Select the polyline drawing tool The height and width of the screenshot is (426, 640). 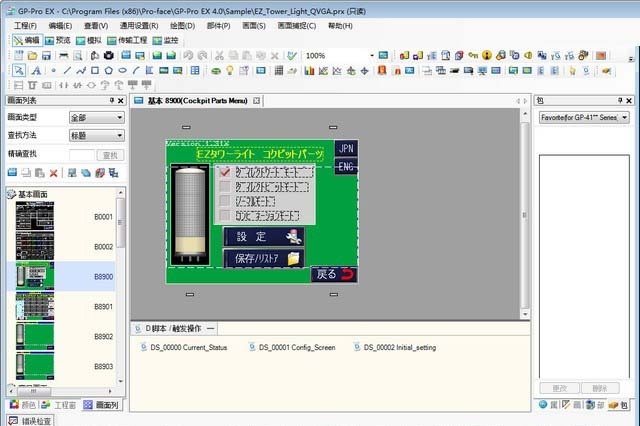[x=81, y=71]
